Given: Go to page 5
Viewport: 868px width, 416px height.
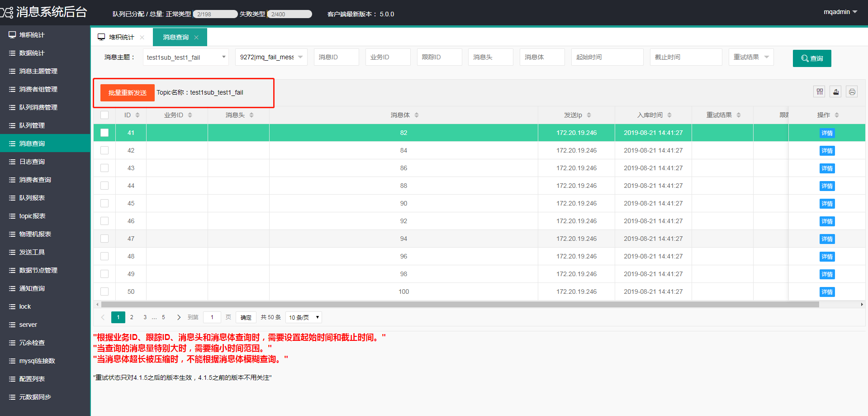Looking at the screenshot, I should coord(163,317).
